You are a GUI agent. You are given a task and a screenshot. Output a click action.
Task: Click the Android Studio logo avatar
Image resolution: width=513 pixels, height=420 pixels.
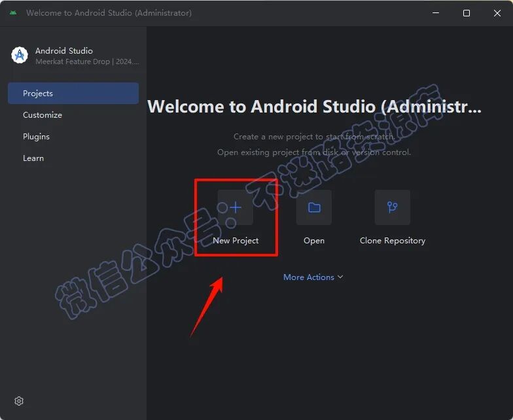tap(20, 55)
